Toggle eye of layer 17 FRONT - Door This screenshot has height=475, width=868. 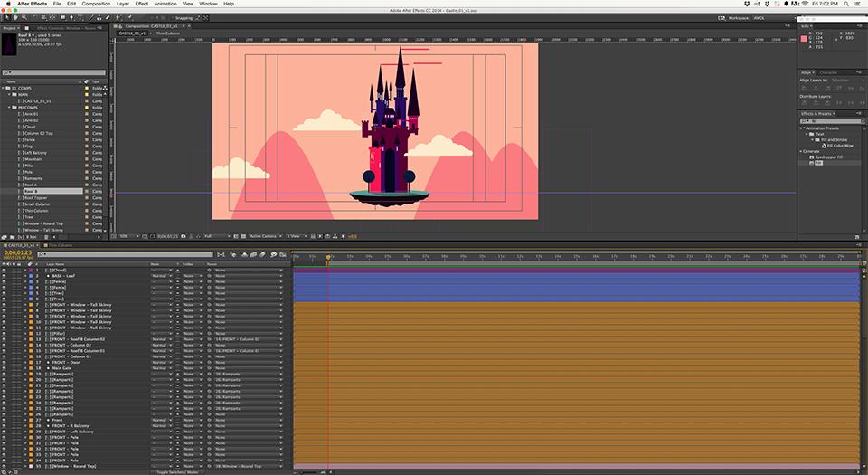(x=4, y=362)
